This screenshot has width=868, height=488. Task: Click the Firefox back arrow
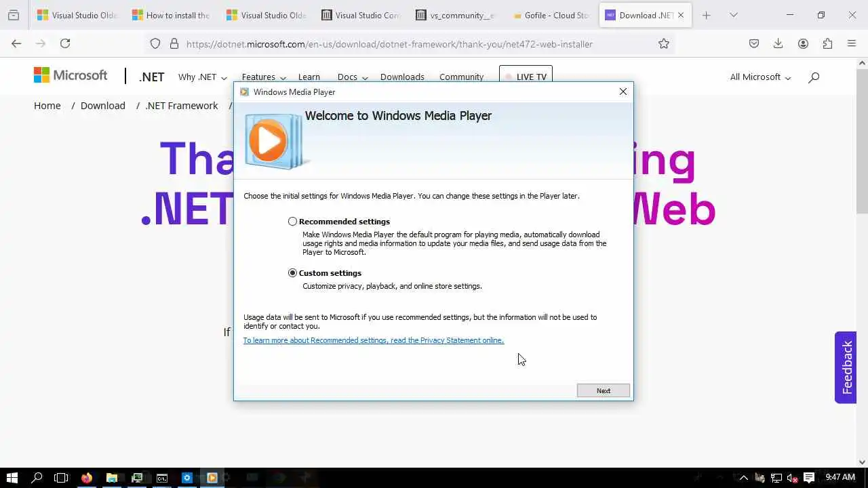click(16, 43)
